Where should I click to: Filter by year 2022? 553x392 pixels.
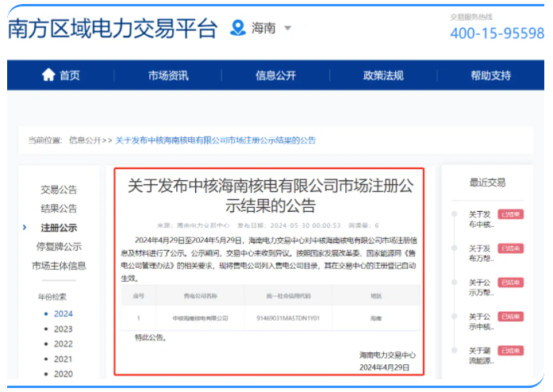coord(63,344)
